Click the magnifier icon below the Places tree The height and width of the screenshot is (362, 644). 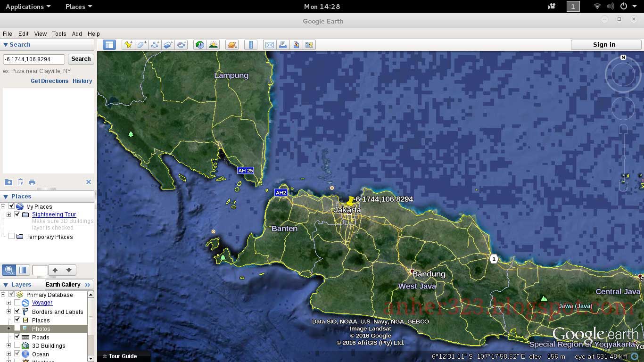point(9,270)
